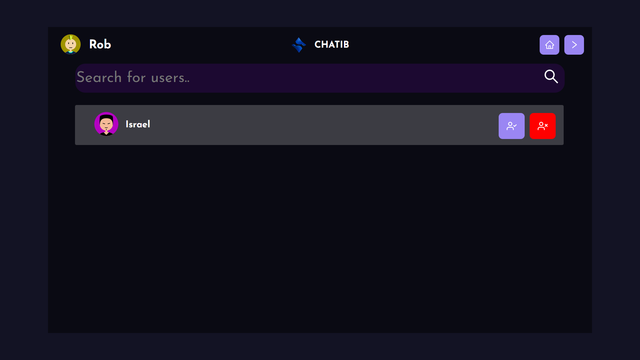Reject Israel's friend request with red button

tap(542, 126)
